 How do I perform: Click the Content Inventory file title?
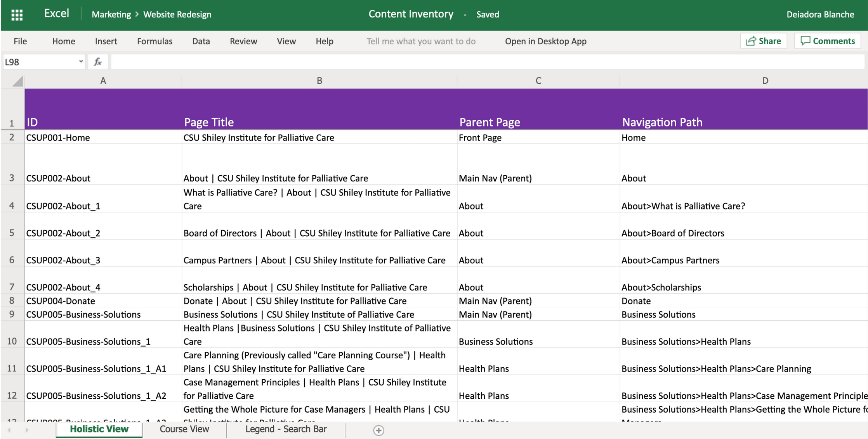pyautogui.click(x=411, y=14)
